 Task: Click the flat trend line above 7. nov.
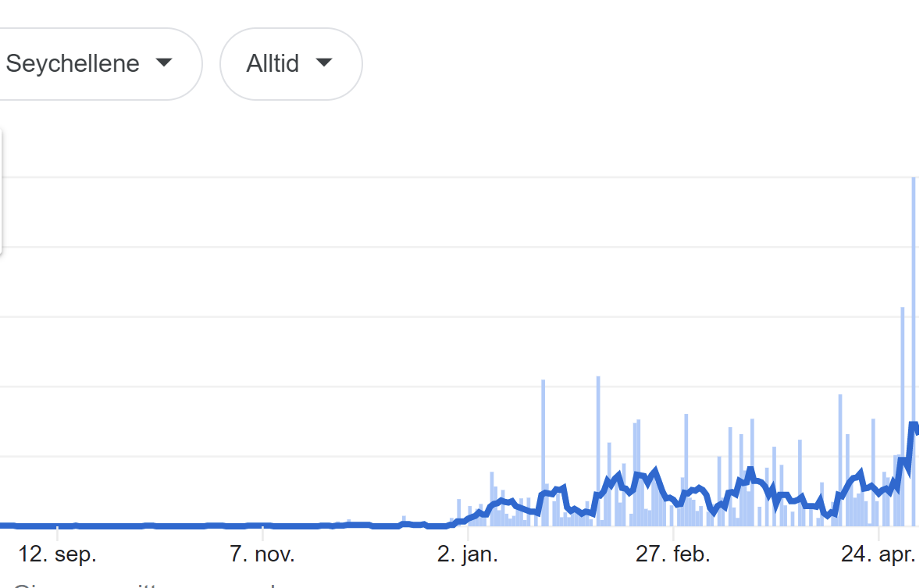pyautogui.click(x=262, y=526)
